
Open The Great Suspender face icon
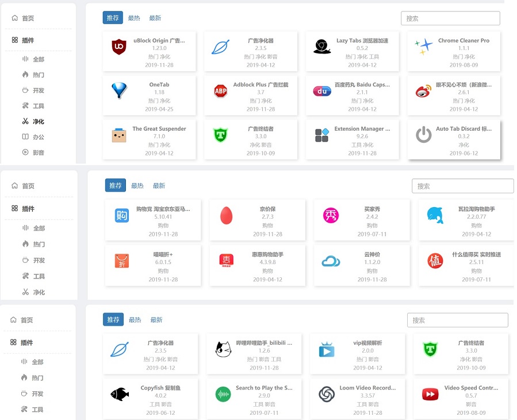[119, 135]
